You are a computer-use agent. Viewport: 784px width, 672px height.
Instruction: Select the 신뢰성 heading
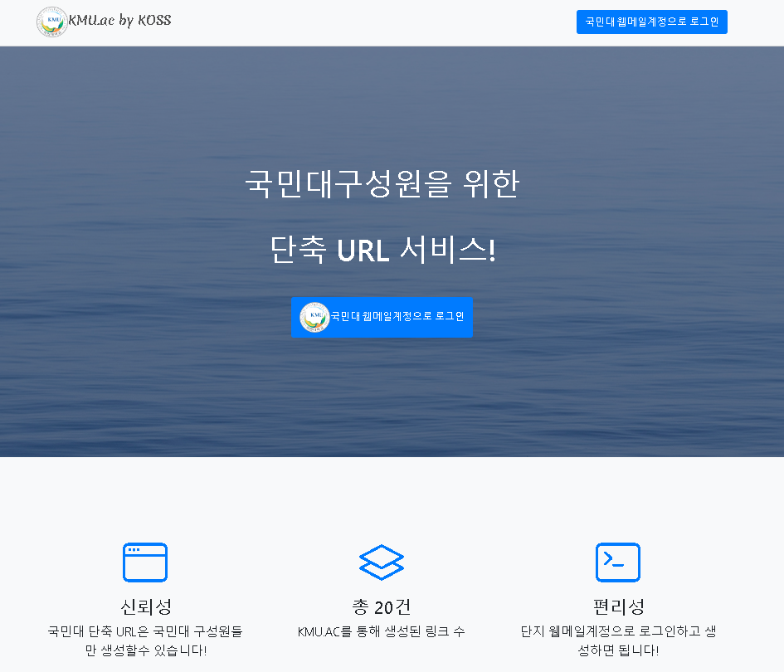coord(145,607)
